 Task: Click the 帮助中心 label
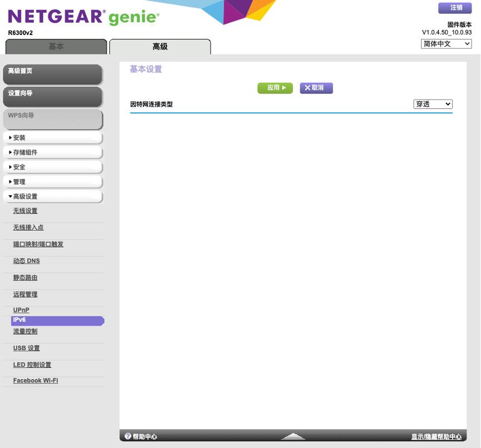click(145, 437)
